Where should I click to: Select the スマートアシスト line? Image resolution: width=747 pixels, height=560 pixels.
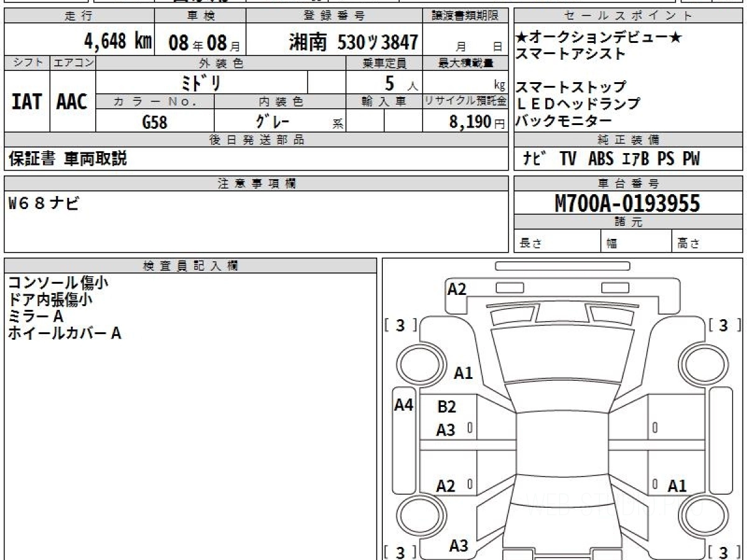point(570,54)
